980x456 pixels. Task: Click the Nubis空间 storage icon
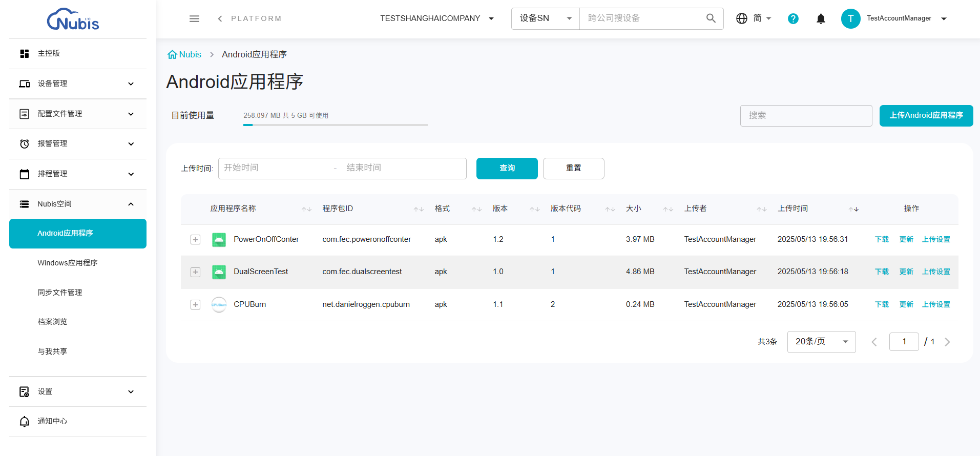(x=24, y=204)
